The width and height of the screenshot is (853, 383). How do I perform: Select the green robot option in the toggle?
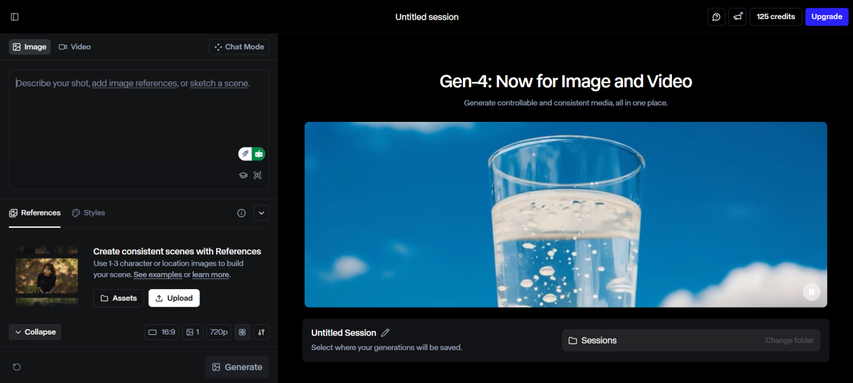point(258,154)
